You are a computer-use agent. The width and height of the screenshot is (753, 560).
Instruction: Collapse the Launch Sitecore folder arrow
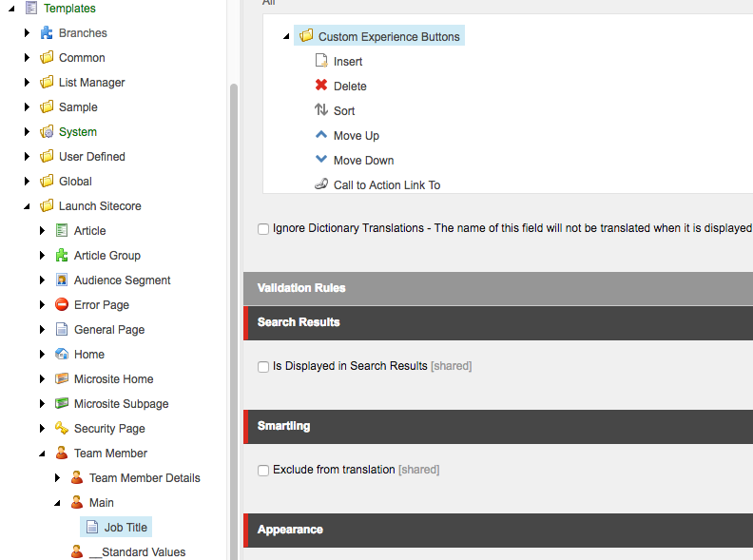pyautogui.click(x=27, y=206)
